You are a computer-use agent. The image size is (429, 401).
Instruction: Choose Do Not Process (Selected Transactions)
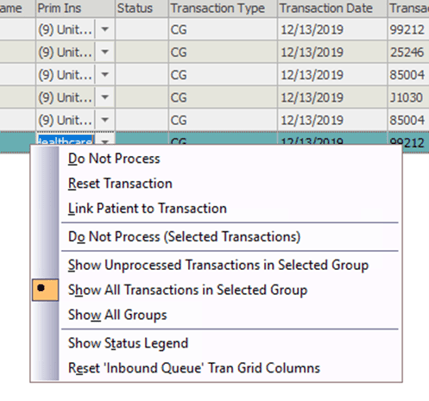point(184,237)
